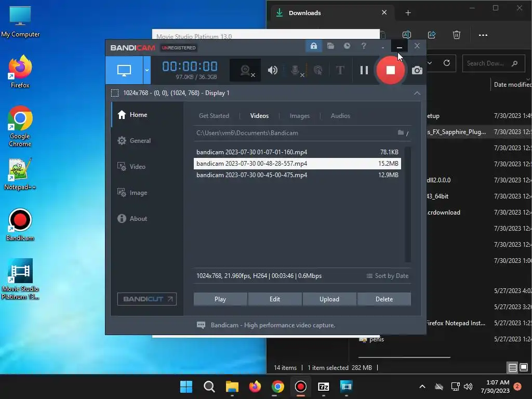Switch Downloads to large thumbnails view

[x=524, y=367]
